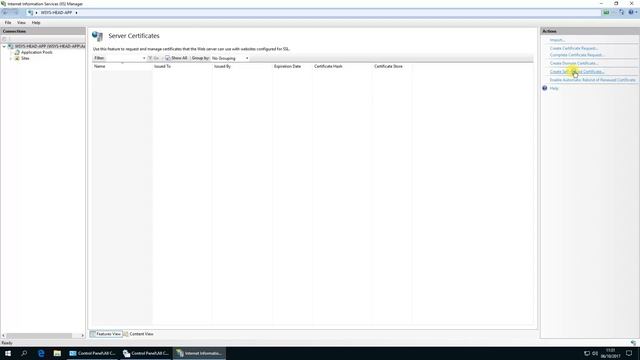Switch to Features View tab
This screenshot has height=360, width=640.
(x=106, y=334)
